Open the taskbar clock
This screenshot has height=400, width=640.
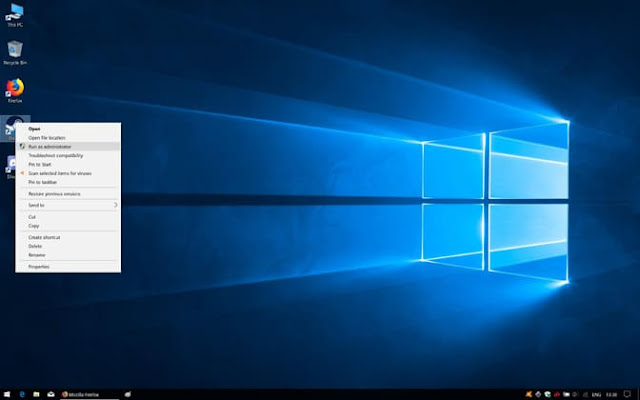(611, 395)
